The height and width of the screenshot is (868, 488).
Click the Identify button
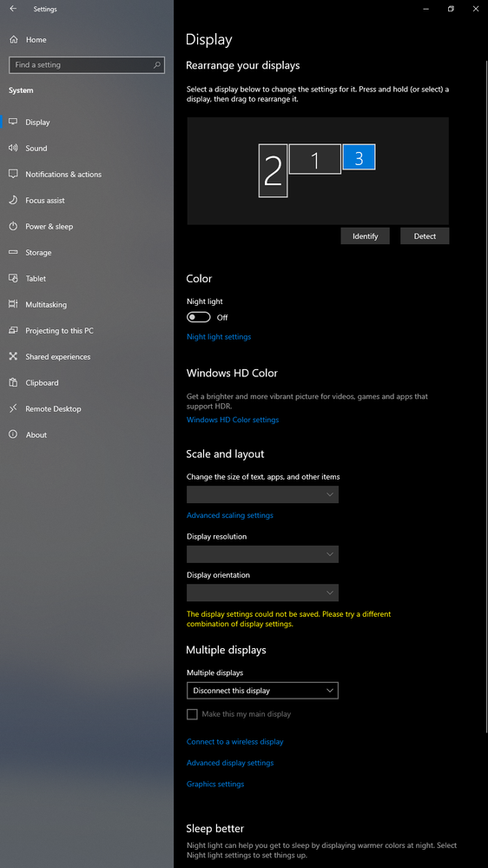point(366,235)
